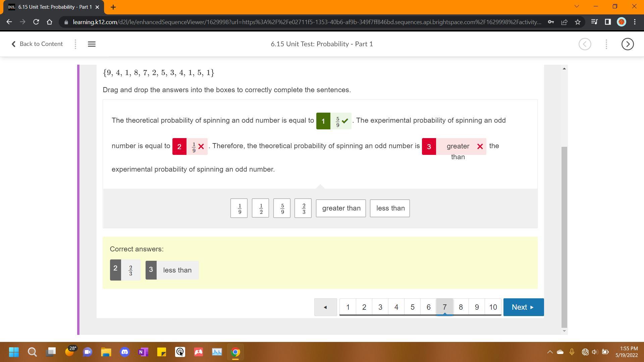Expand tab search chevron in title bar
This screenshot has width=644, height=362.
(577, 6)
